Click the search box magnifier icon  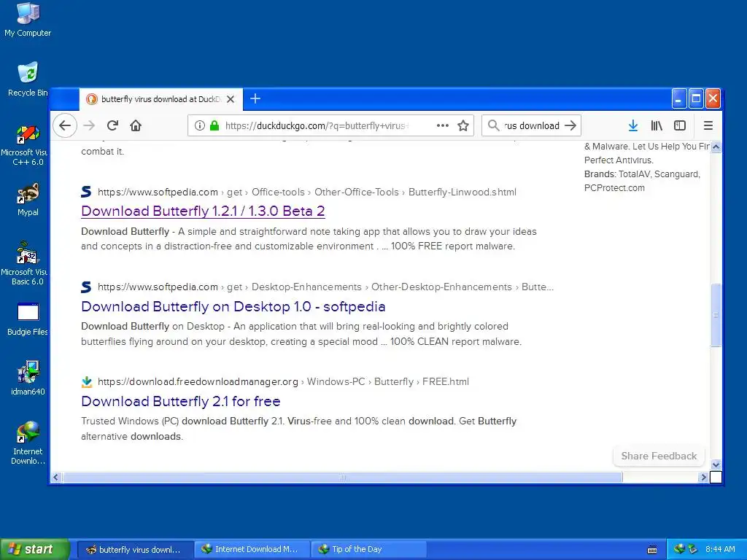pos(494,125)
